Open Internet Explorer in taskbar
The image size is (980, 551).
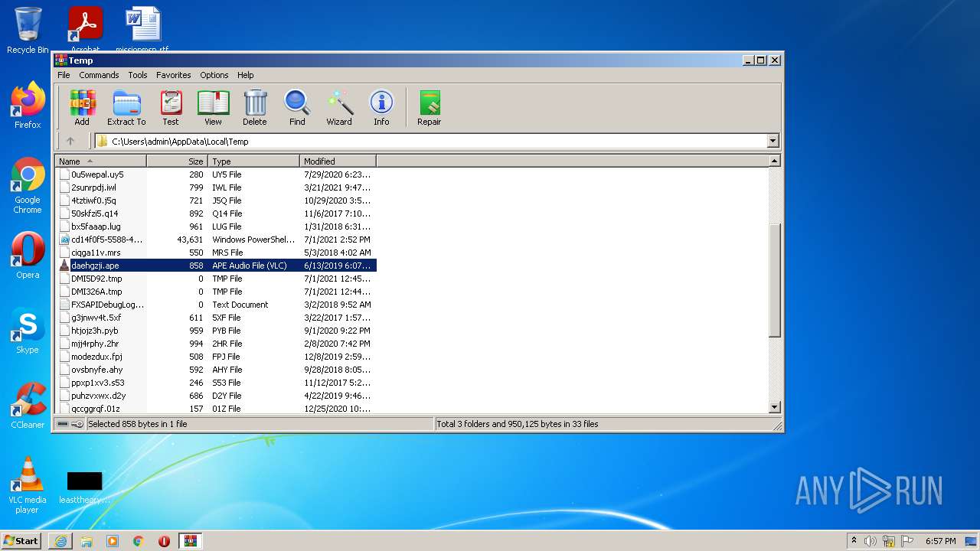click(x=60, y=541)
